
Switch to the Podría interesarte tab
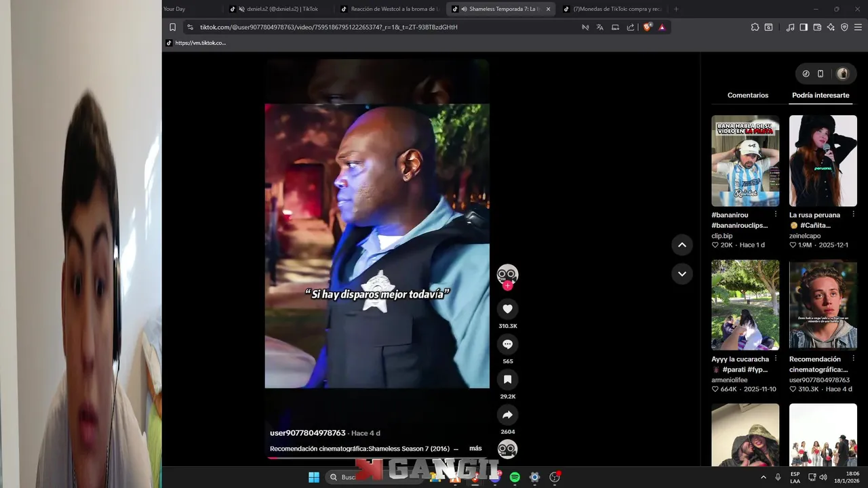[821, 96]
